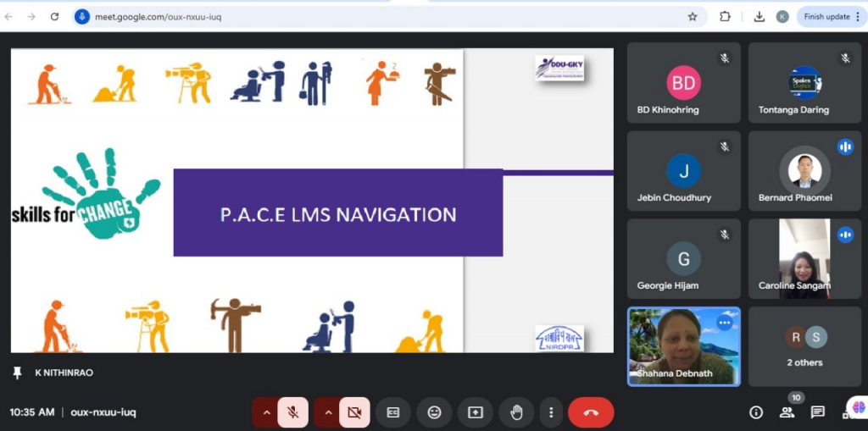
Task: Unmute the microphone
Action: point(292,412)
